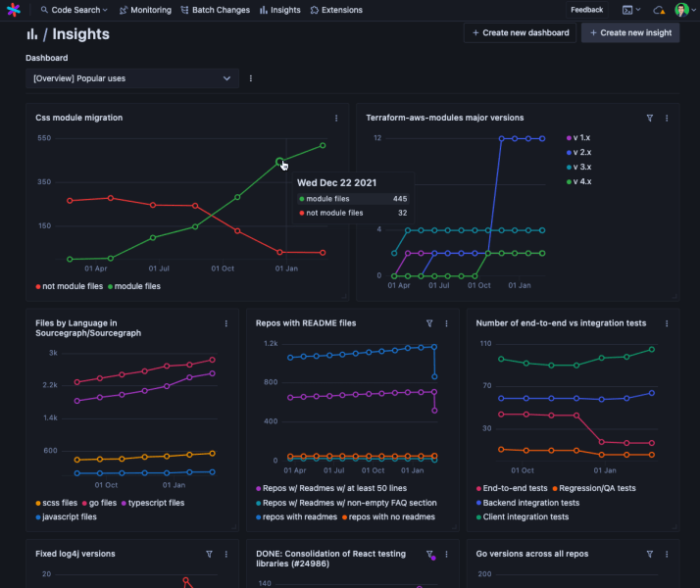Go to Monitoring in navigation

click(145, 10)
